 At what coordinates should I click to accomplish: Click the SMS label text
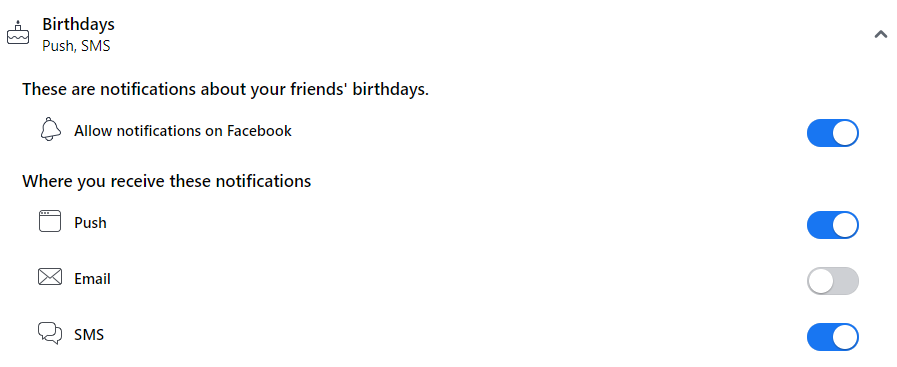pos(89,334)
